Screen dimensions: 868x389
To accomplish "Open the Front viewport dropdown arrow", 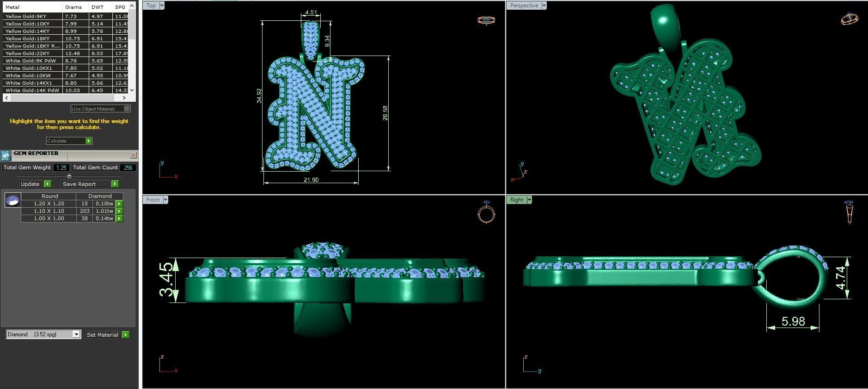I will pyautogui.click(x=165, y=200).
